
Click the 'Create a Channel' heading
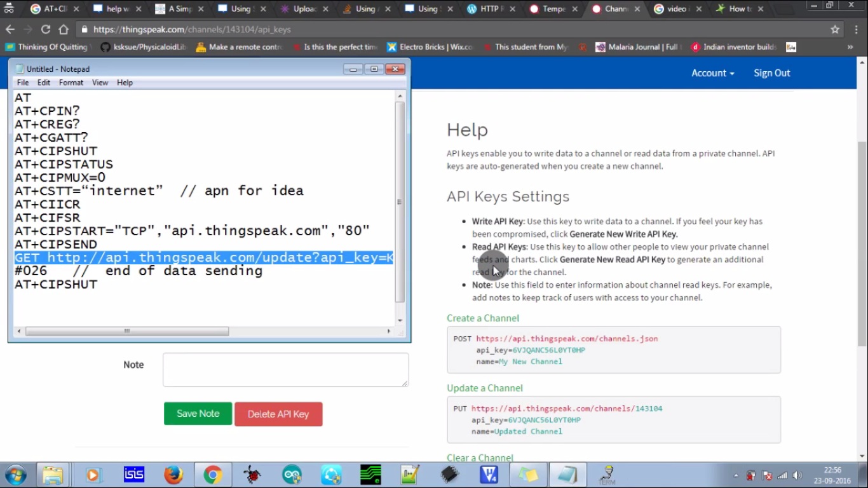tap(483, 318)
